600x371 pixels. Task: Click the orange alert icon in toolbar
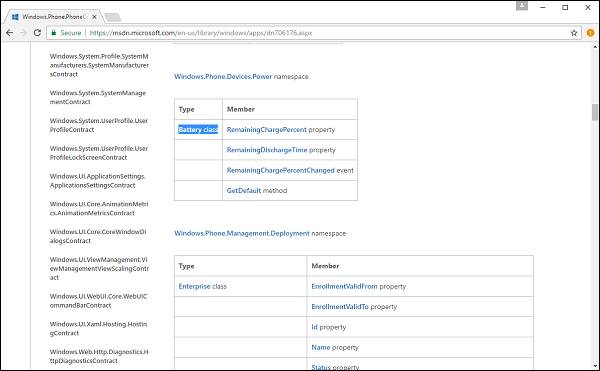click(590, 33)
